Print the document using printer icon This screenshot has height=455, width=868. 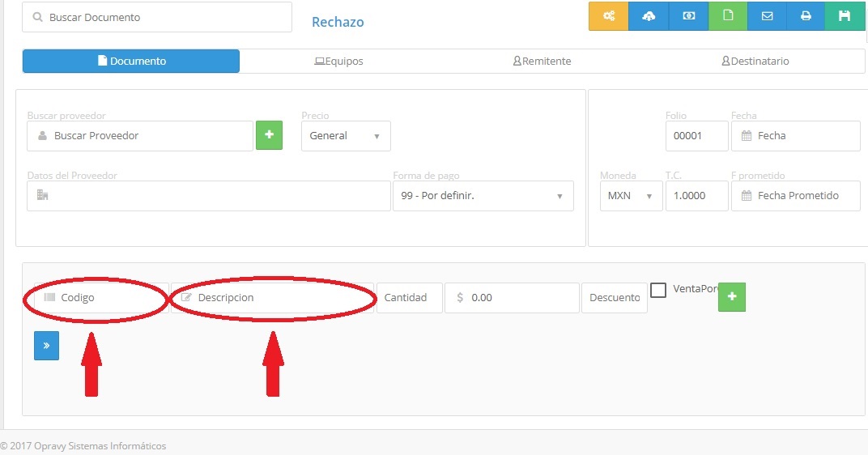point(806,16)
